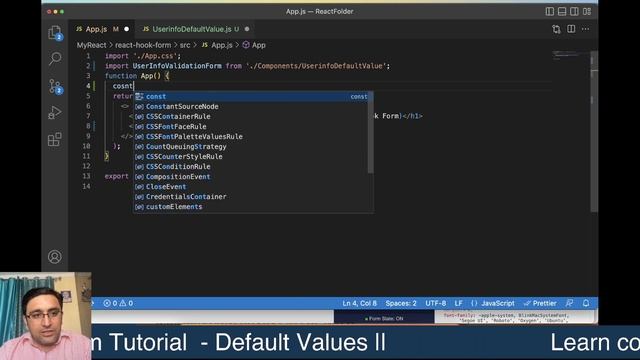The height and width of the screenshot is (360, 640).
Task: Select App.js file in the breadcrumb
Action: (x=217, y=45)
